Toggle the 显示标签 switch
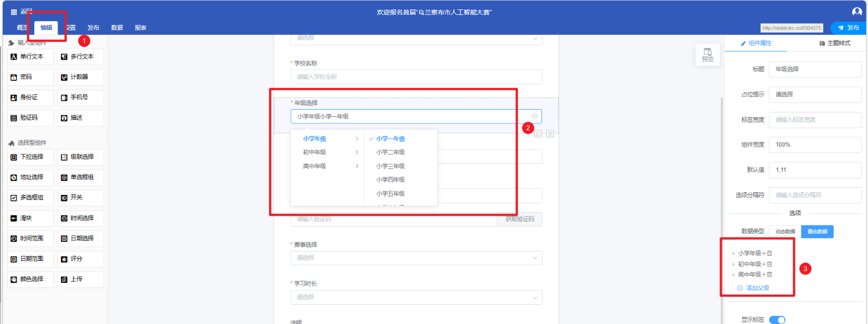This screenshot has height=324, width=868. click(x=777, y=320)
